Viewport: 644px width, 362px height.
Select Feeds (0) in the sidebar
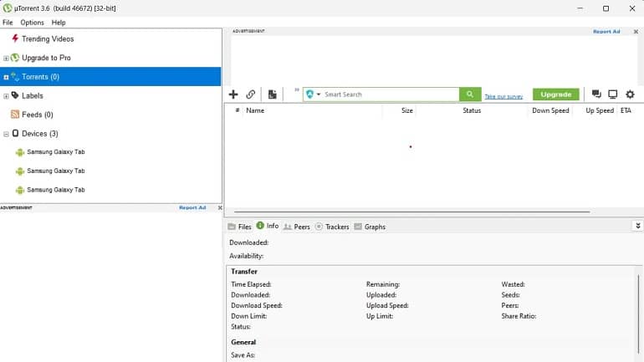point(38,115)
